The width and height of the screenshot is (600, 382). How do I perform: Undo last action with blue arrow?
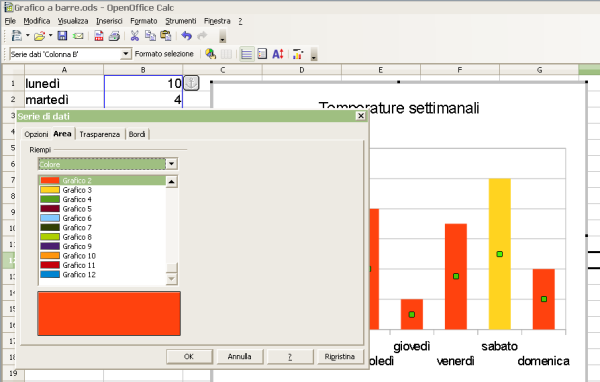(186, 36)
